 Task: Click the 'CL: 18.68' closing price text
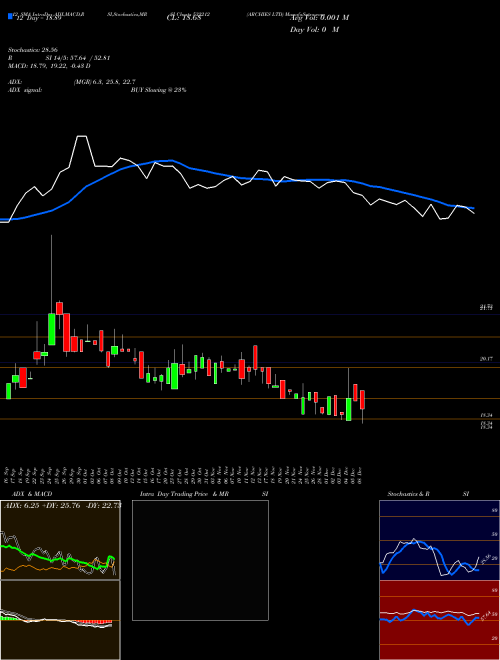[x=183, y=19]
